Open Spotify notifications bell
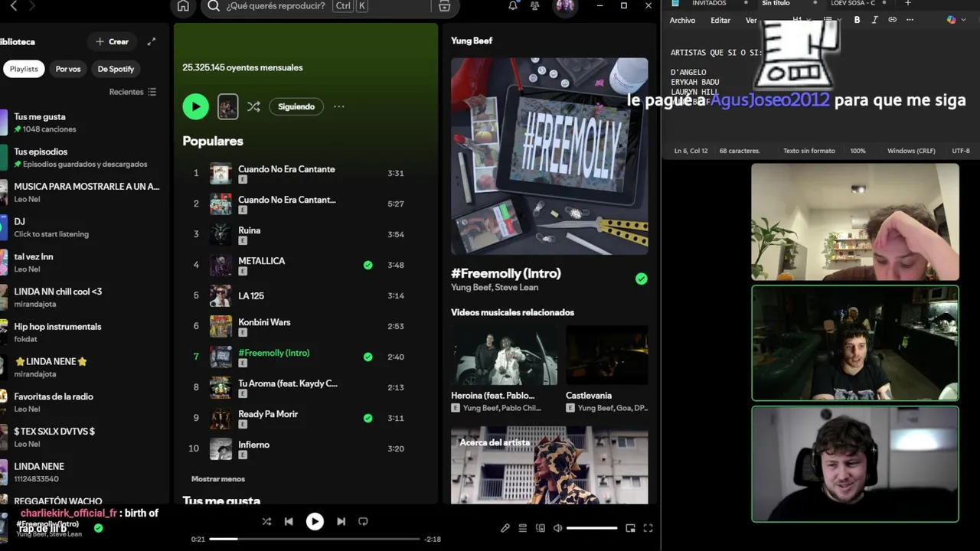This screenshot has width=980, height=551. click(513, 6)
